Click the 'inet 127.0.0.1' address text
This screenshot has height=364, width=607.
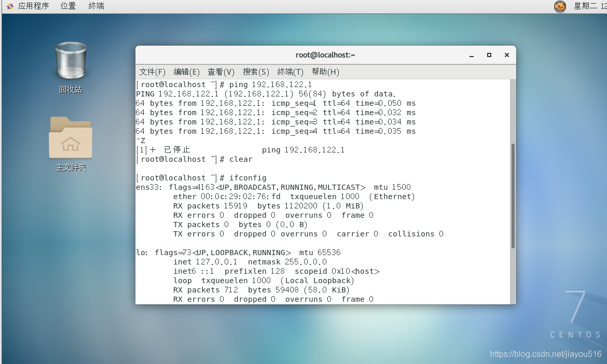coord(205,262)
